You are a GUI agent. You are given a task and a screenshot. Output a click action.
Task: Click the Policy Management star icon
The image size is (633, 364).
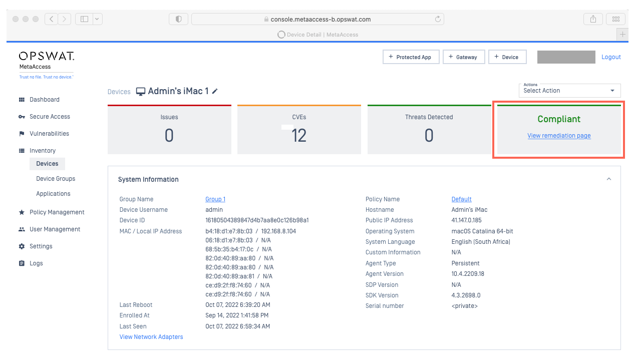(22, 212)
